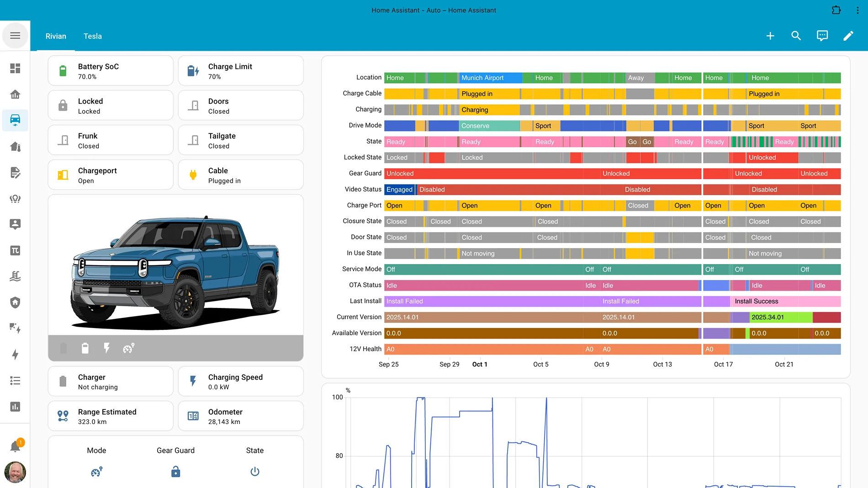Screen dimensions: 868x488
Task: Click the add plus icon in header
Action: click(770, 36)
